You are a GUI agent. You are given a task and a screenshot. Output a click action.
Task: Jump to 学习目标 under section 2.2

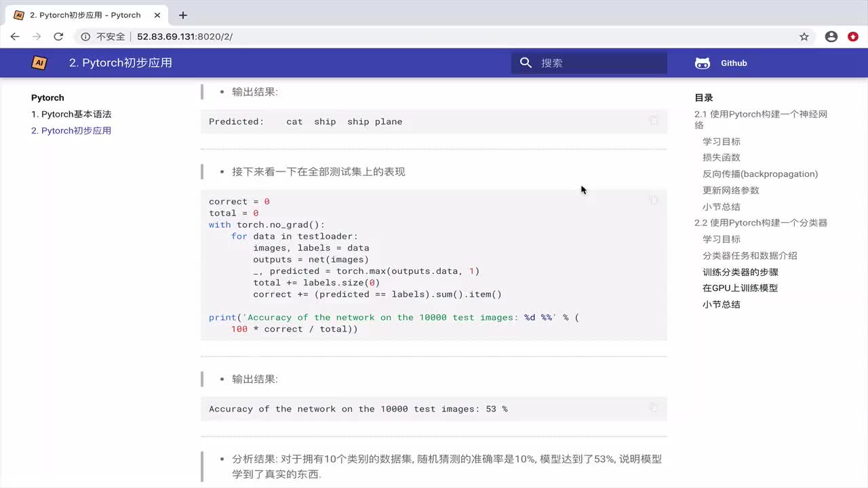(722, 239)
